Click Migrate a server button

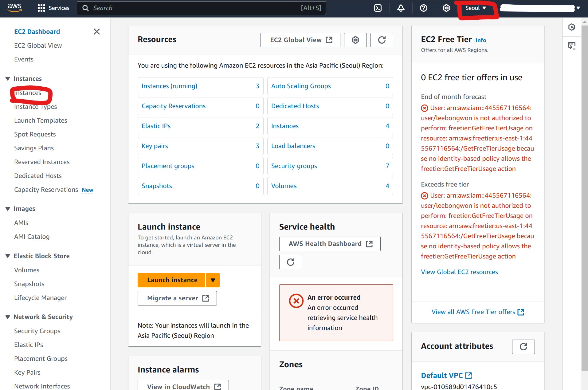pos(177,298)
